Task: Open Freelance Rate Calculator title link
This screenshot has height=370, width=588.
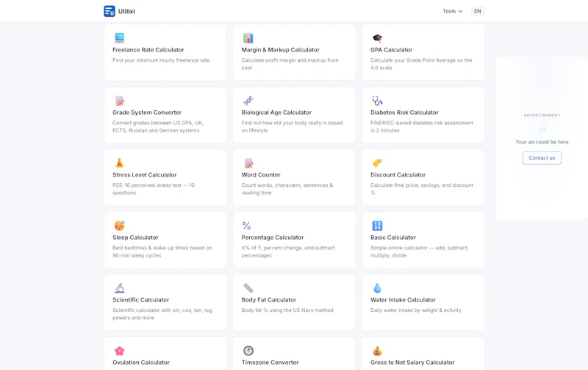Action: click(148, 50)
